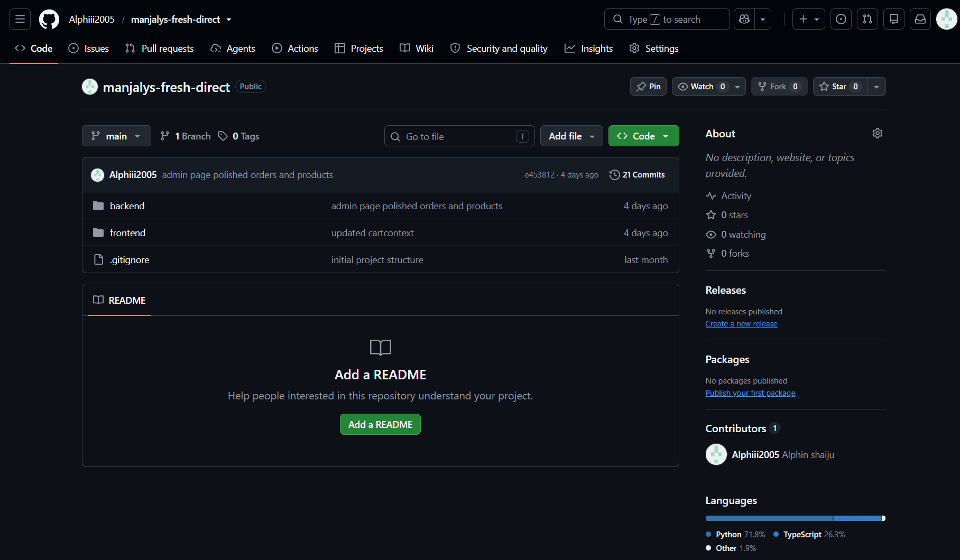The image size is (960, 560).
Task: Switch to the Agents tab
Action: [x=233, y=49]
